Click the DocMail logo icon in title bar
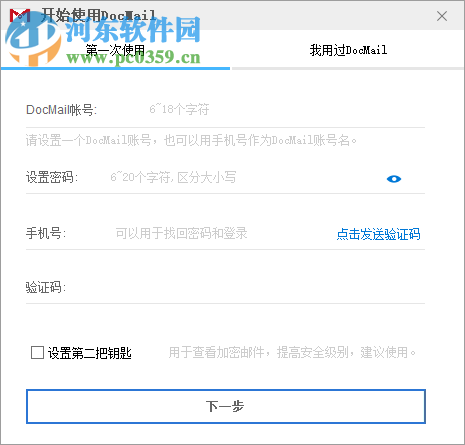Viewport: 465px width, 445px height. 20,16
